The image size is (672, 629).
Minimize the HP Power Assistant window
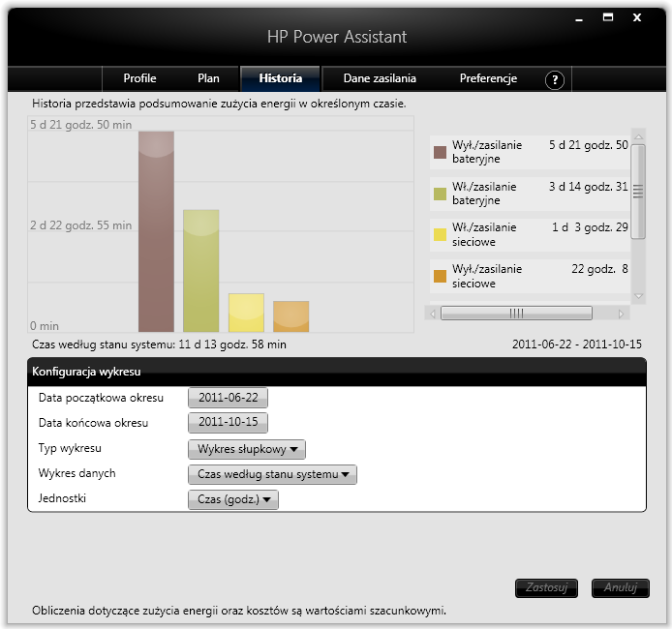click(579, 18)
